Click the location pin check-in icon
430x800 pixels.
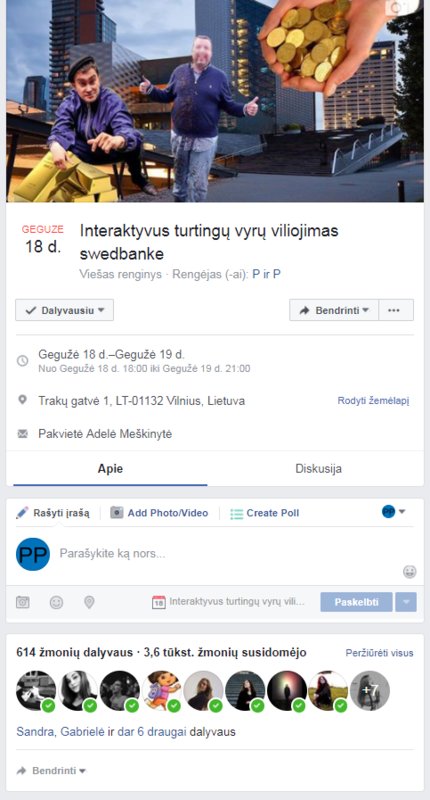[89, 602]
